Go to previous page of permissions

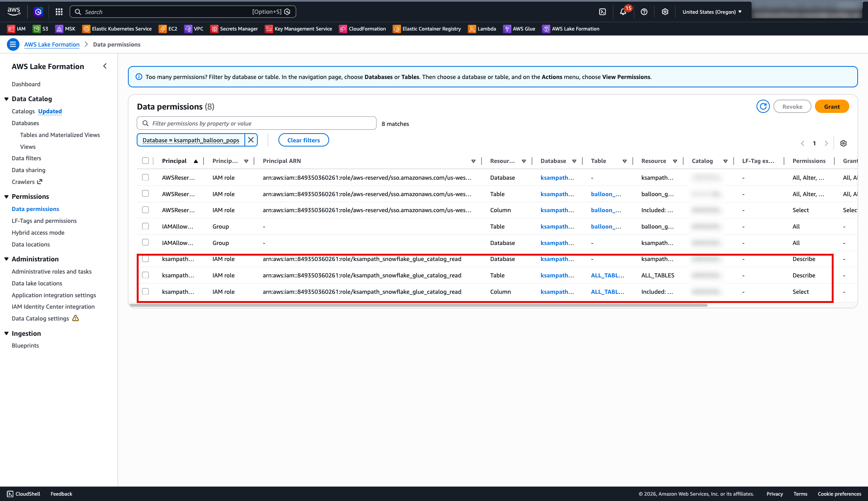coord(803,143)
